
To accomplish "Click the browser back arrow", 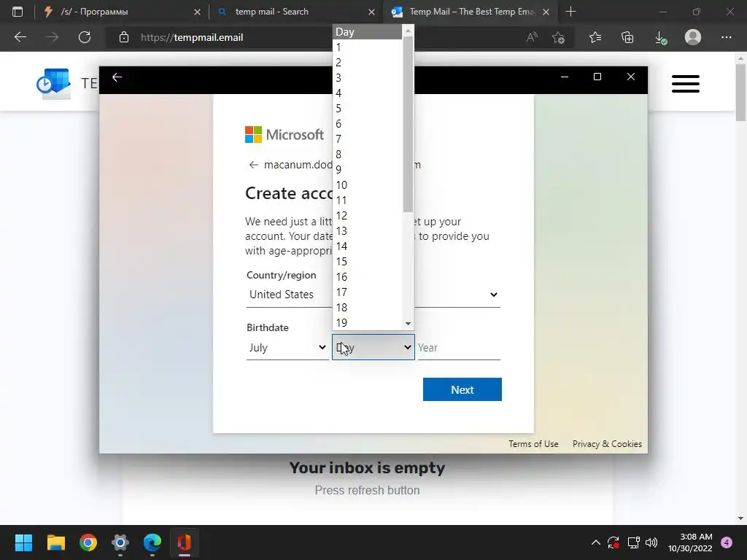I will (20, 37).
